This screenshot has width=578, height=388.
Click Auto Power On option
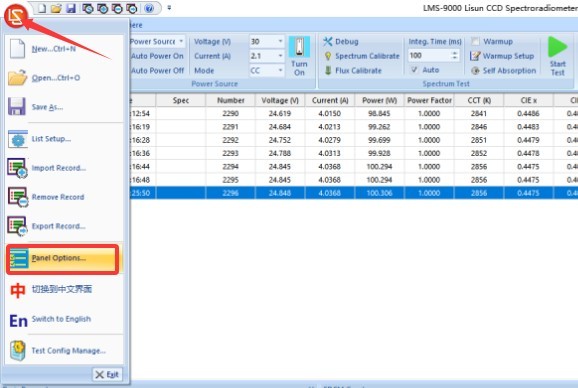(157, 56)
